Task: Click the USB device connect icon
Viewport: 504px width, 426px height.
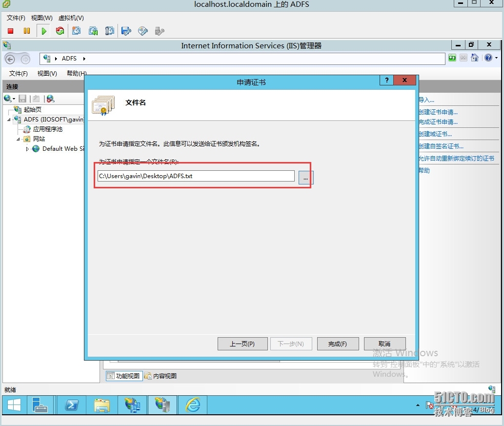Action: 160,31
